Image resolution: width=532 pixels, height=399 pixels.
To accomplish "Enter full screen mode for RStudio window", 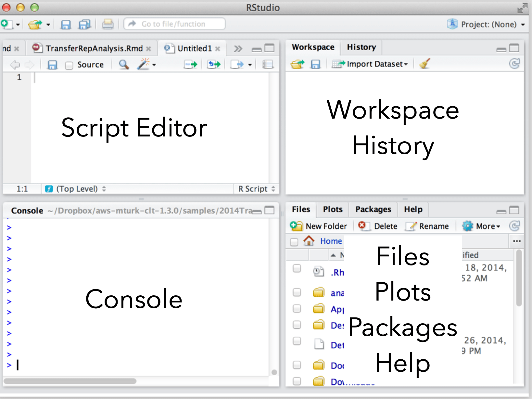I will (522, 8).
